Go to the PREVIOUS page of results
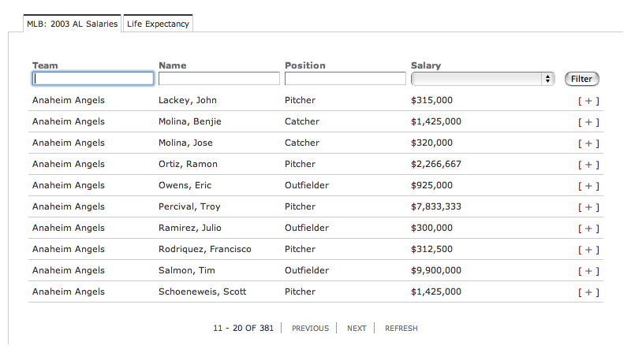Image resolution: width=631 pixels, height=364 pixels. point(310,329)
